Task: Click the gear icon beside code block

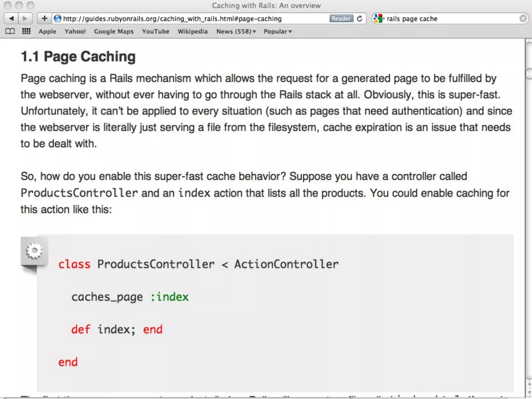Action: (x=34, y=251)
